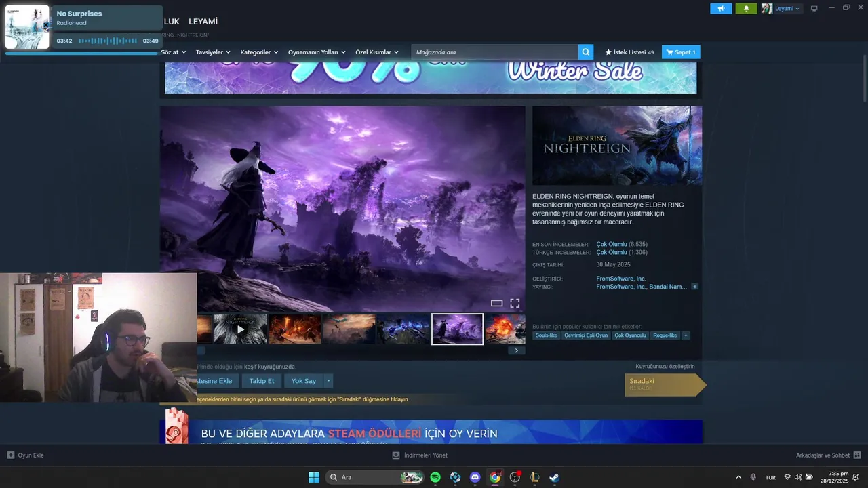This screenshot has width=868, height=488.
Task: Select the blue lightning combat thumbnail
Action: coord(403,329)
